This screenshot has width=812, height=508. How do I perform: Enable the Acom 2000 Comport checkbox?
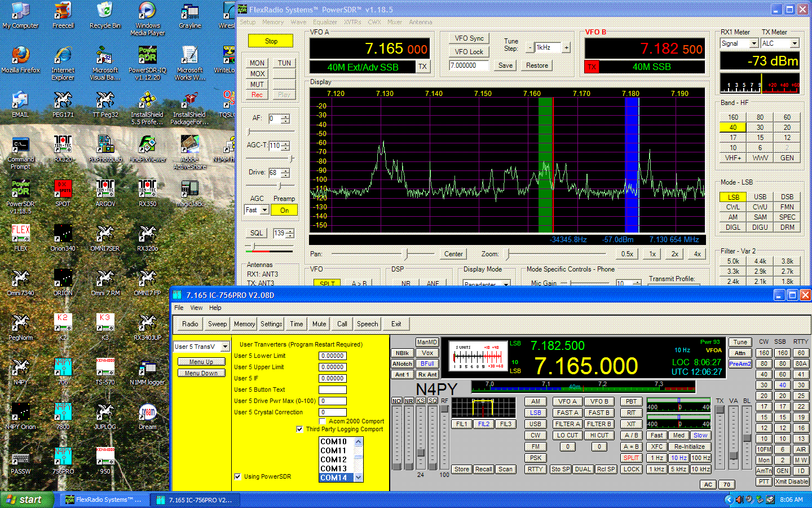[323, 421]
